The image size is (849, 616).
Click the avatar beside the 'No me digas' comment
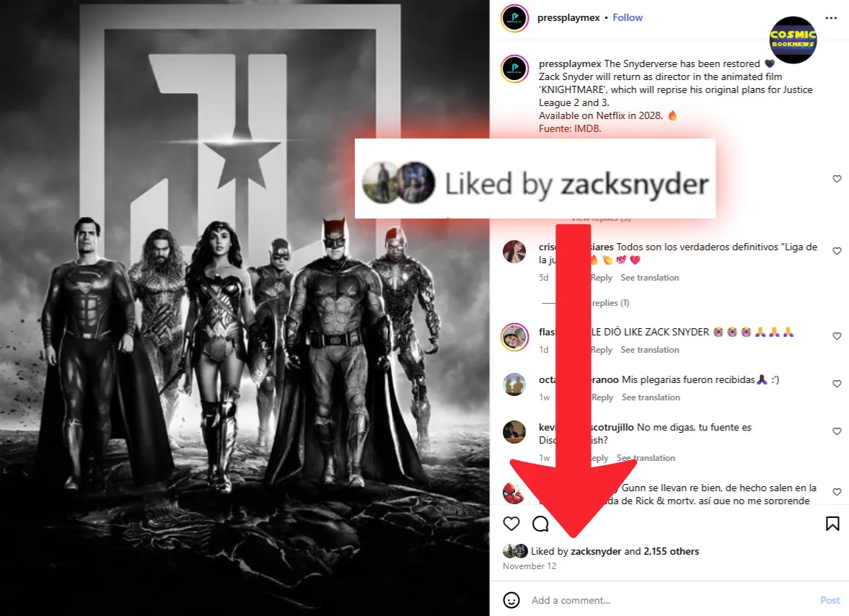514,432
